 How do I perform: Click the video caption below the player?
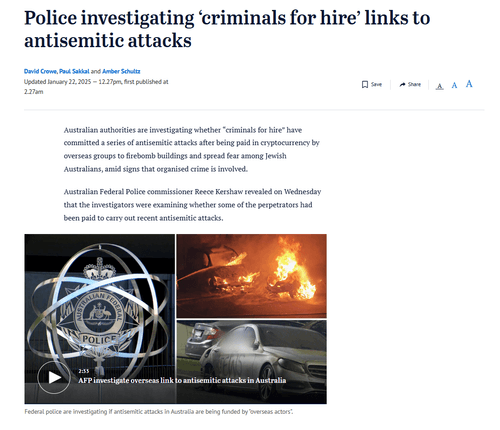click(159, 412)
